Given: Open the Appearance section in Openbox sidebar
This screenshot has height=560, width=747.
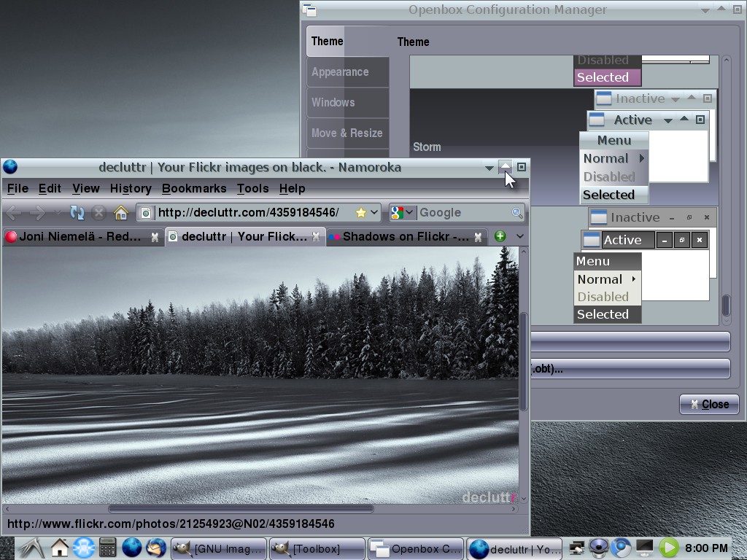Looking at the screenshot, I should pyautogui.click(x=347, y=72).
